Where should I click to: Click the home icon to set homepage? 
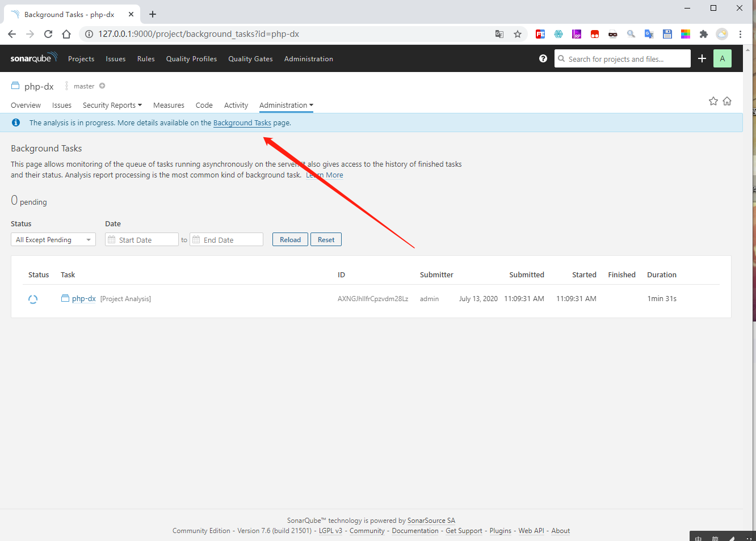[x=727, y=101]
